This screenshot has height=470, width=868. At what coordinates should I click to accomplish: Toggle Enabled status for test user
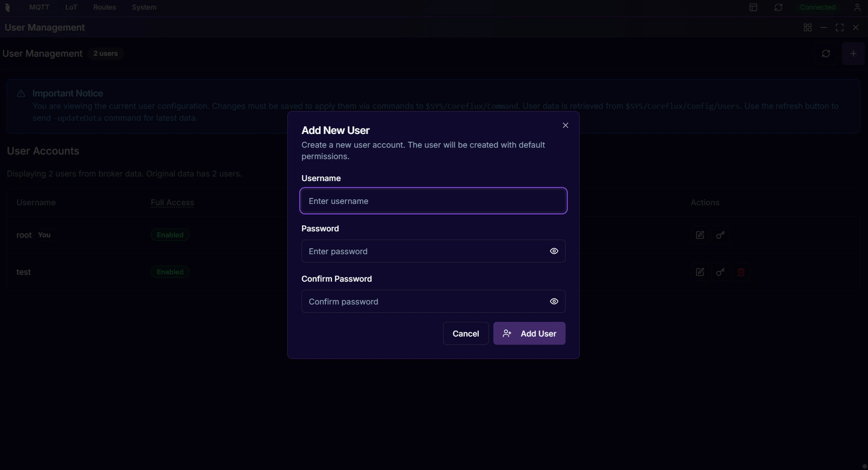point(169,272)
